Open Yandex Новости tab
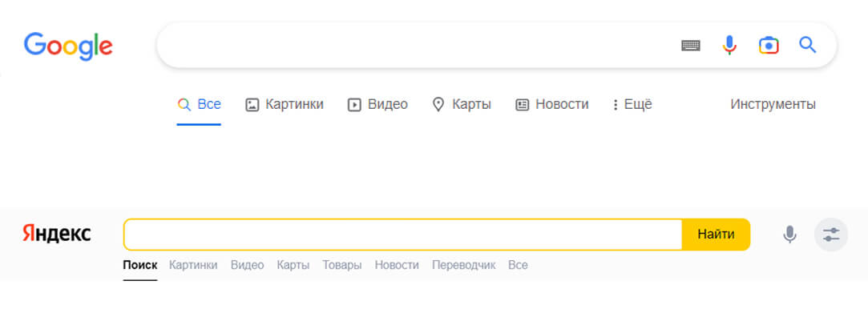Viewport: 868px width, 329px height. tap(397, 265)
